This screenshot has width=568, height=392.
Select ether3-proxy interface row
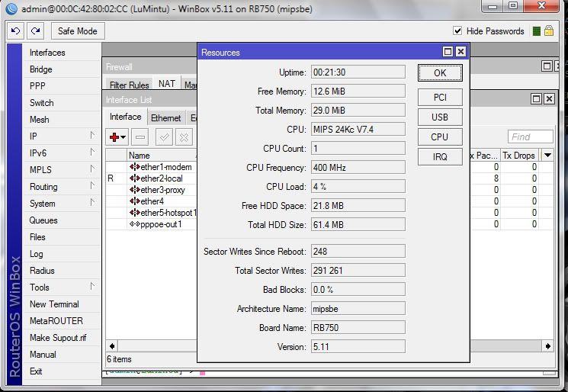[152, 190]
